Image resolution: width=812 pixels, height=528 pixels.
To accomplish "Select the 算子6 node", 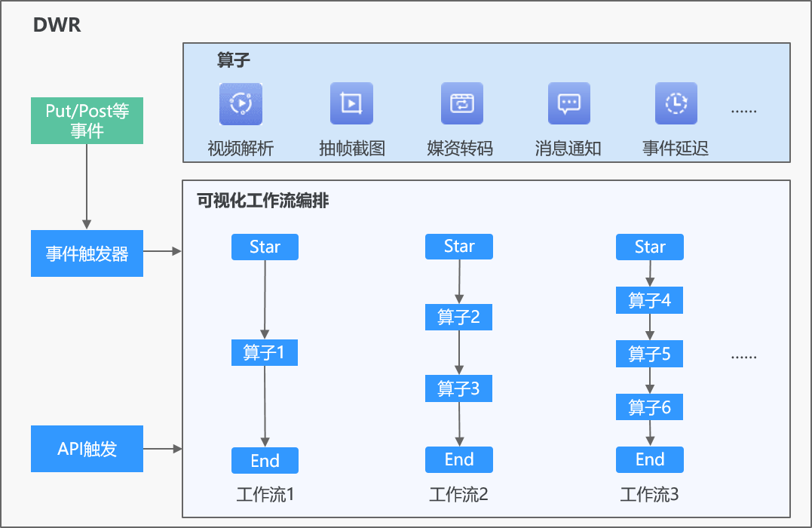I will 649,407.
